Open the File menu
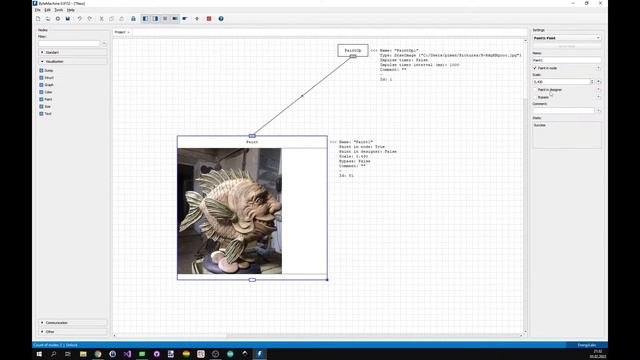The height and width of the screenshot is (360, 640). coord(38,10)
